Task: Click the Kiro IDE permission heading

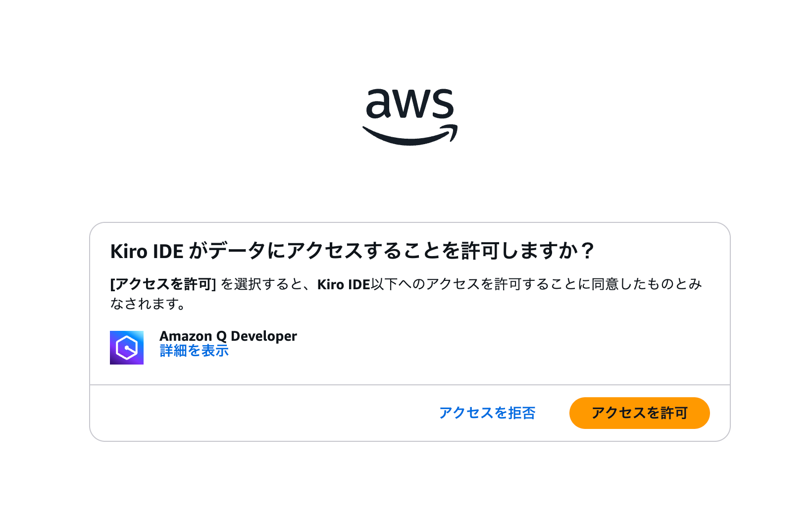Action: 352,251
